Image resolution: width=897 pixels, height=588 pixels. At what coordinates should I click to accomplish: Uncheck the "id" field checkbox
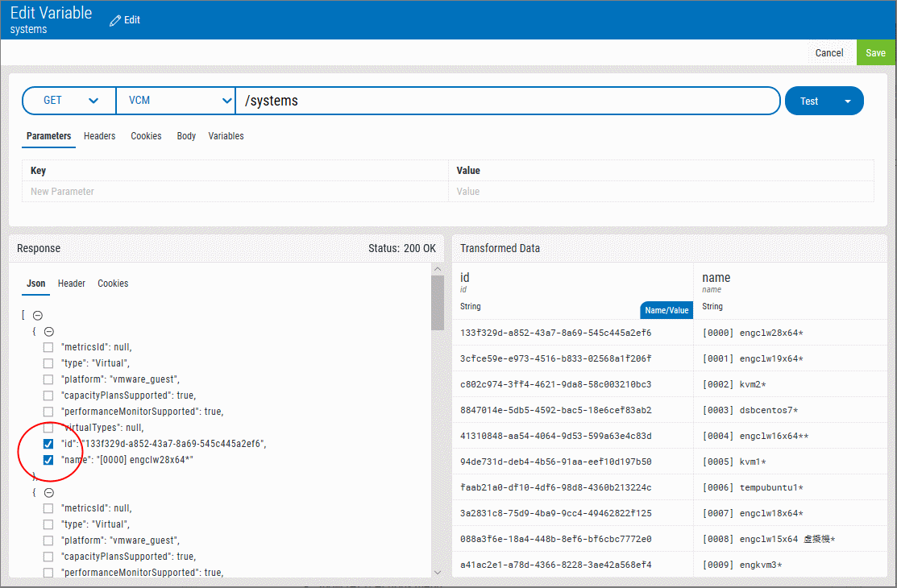(48, 444)
